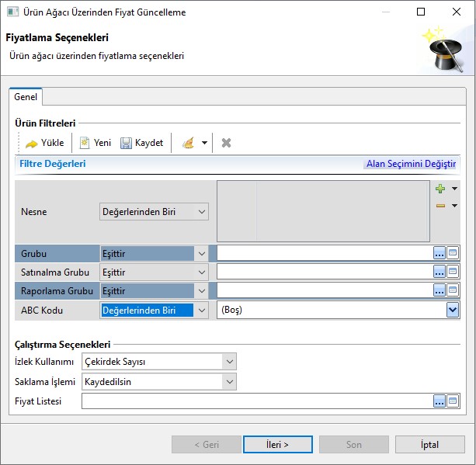Screen dimensions: 476x465
Task: Expand dropdown arrow next to eraser icon
Action: (204, 144)
